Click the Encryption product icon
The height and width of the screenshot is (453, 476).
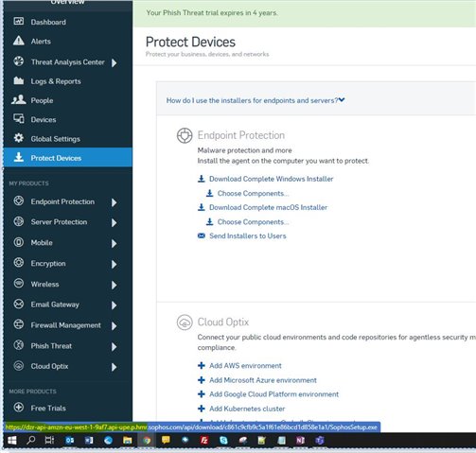coord(19,263)
